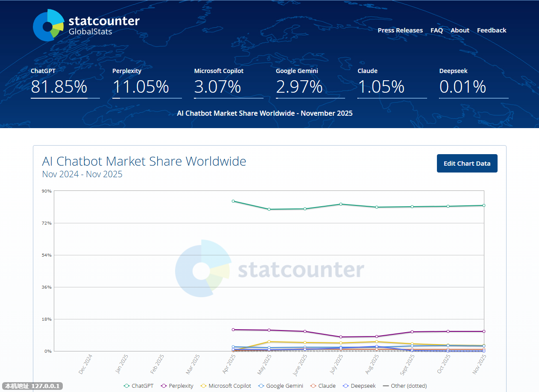Hide Microsoft Copilot series via legend
Image resolution: width=539 pixels, height=392 pixels.
(226, 386)
